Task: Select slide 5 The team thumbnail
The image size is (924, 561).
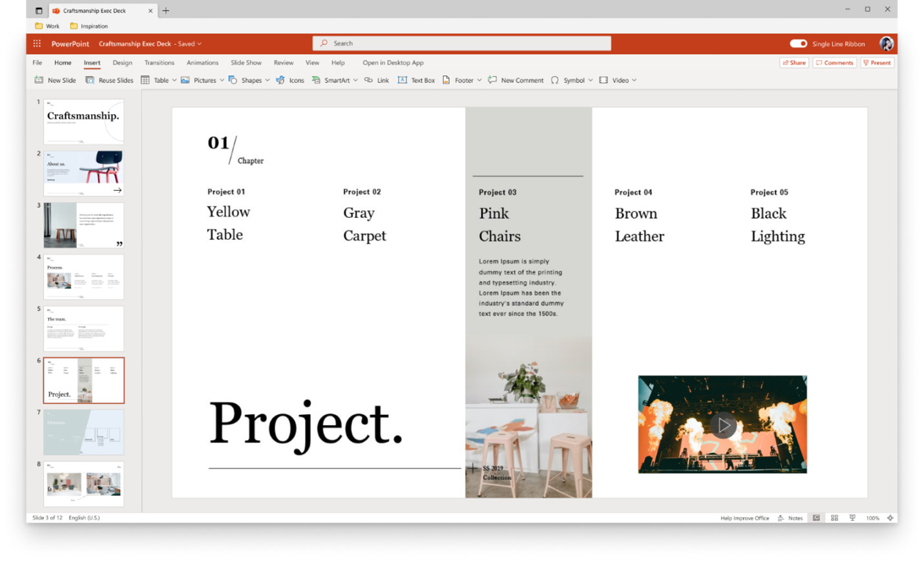Action: 84,328
